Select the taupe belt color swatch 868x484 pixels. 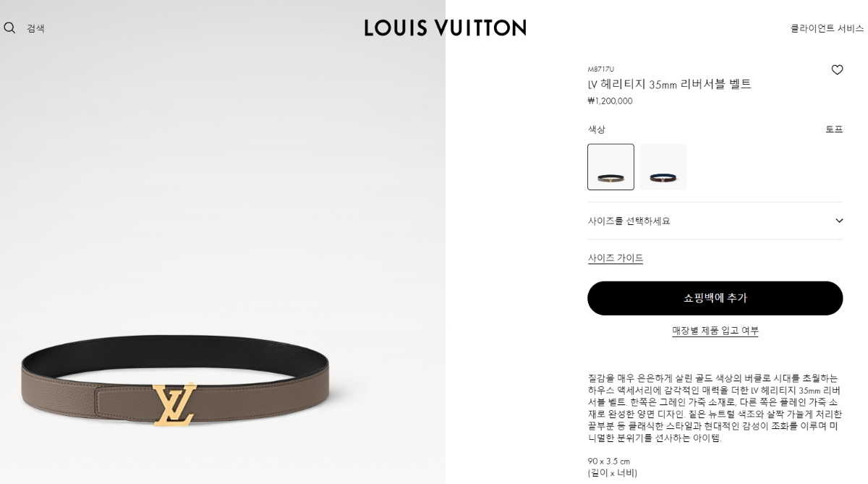(x=610, y=167)
